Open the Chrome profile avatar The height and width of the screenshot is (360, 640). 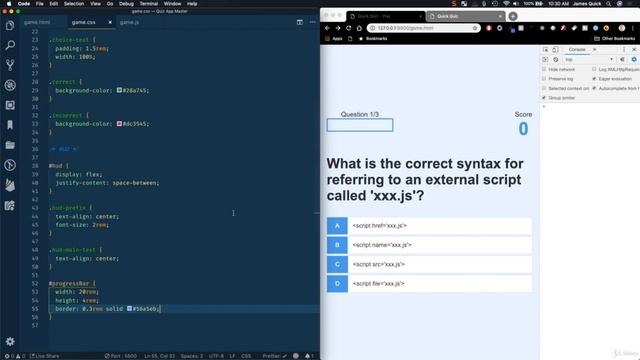tap(622, 28)
